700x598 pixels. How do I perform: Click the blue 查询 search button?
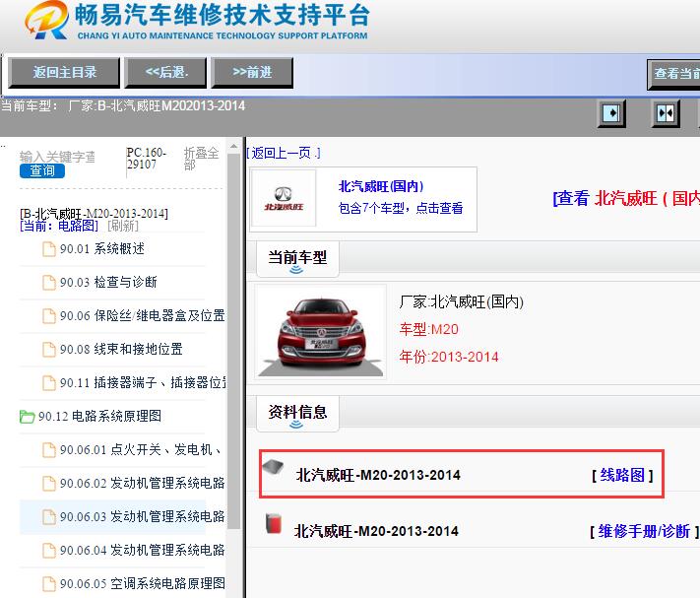pos(42,170)
